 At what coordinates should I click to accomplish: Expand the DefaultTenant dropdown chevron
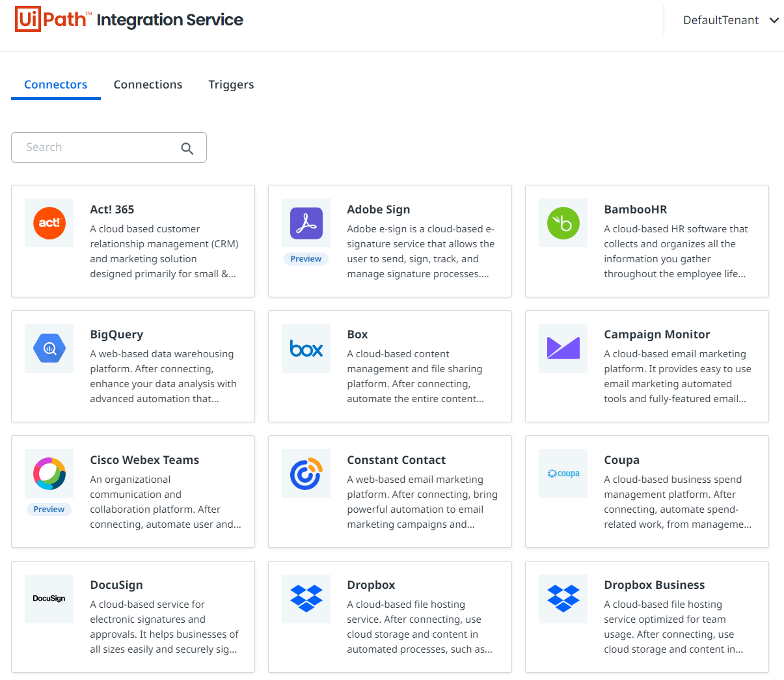coord(774,20)
